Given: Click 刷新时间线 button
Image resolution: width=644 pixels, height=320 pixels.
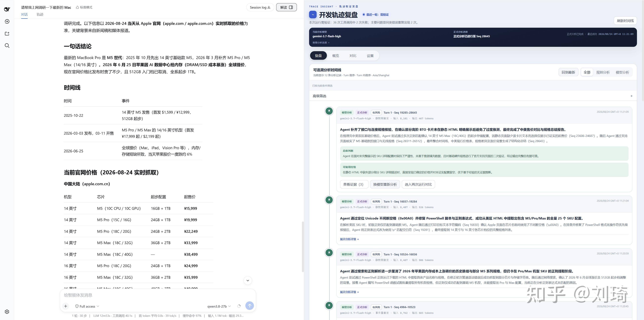Looking at the screenshot, I should pyautogui.click(x=625, y=21).
